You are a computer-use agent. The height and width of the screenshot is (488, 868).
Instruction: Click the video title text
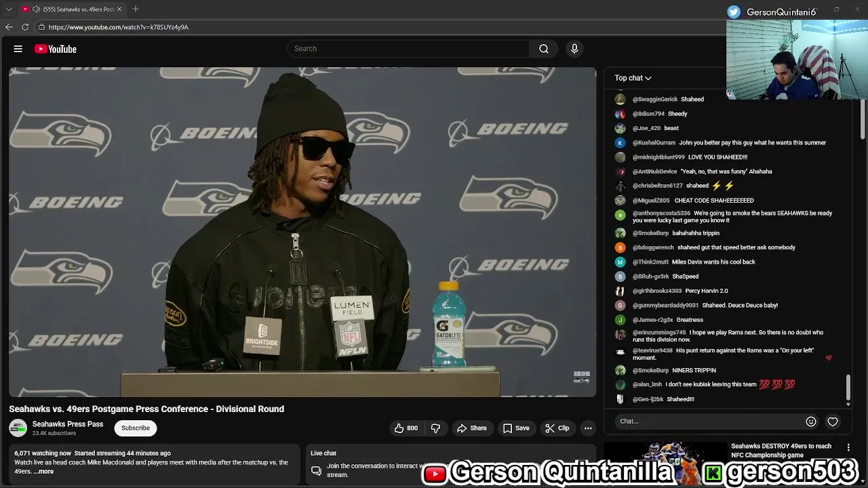(x=146, y=409)
